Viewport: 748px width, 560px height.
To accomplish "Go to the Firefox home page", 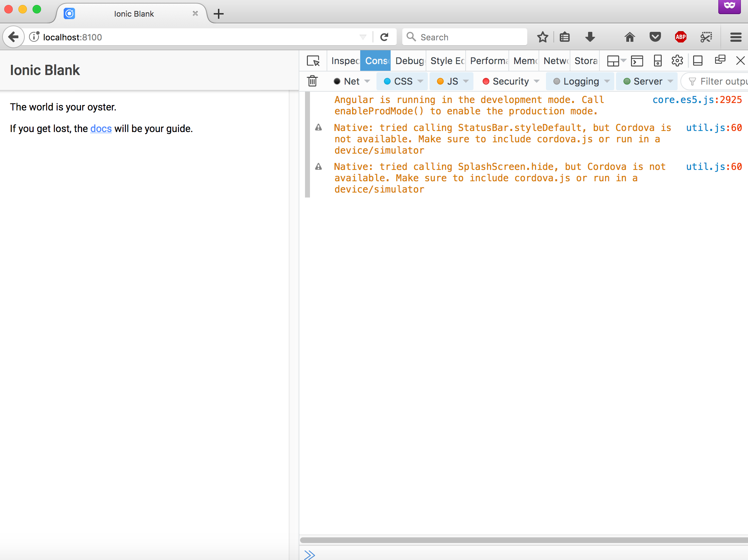I will (630, 37).
